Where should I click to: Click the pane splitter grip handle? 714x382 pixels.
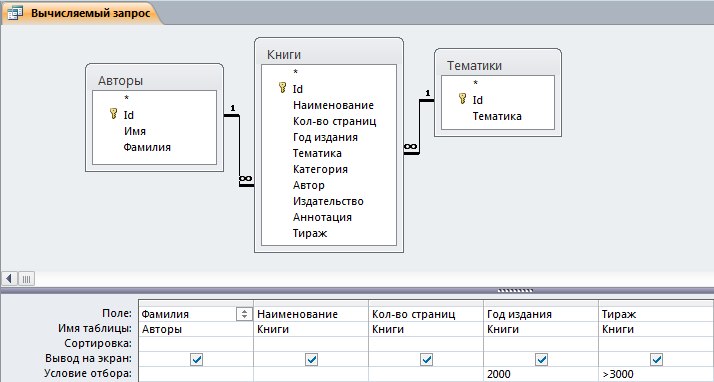click(515, 290)
